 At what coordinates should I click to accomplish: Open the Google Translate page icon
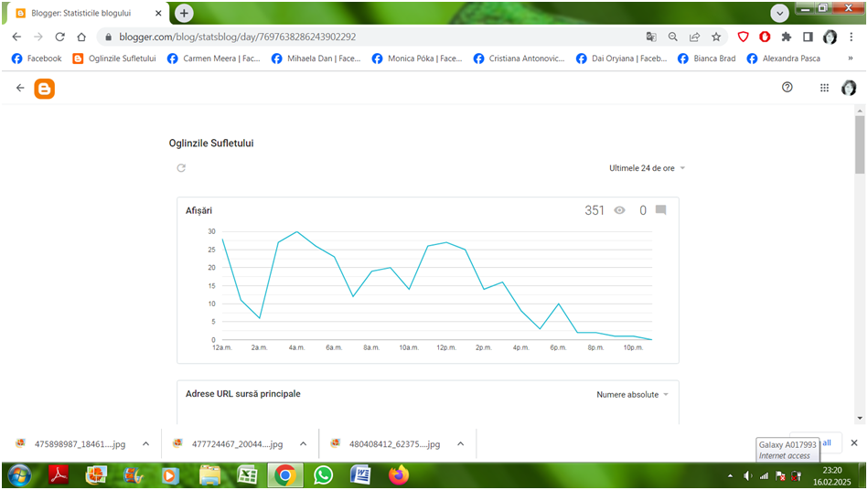651,37
